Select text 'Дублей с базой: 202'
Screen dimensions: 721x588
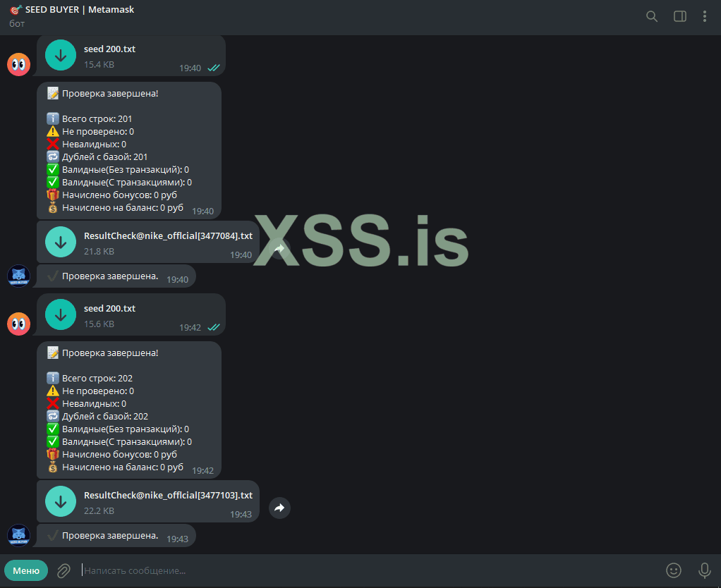point(105,417)
